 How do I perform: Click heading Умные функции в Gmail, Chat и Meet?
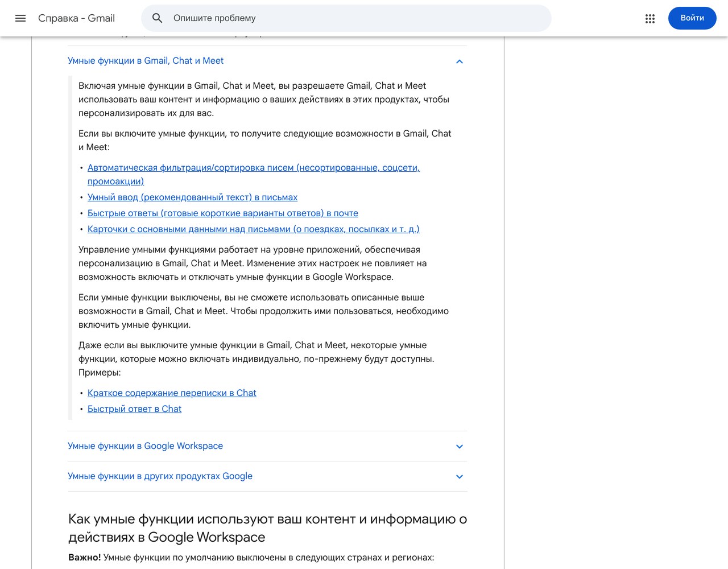(x=146, y=61)
